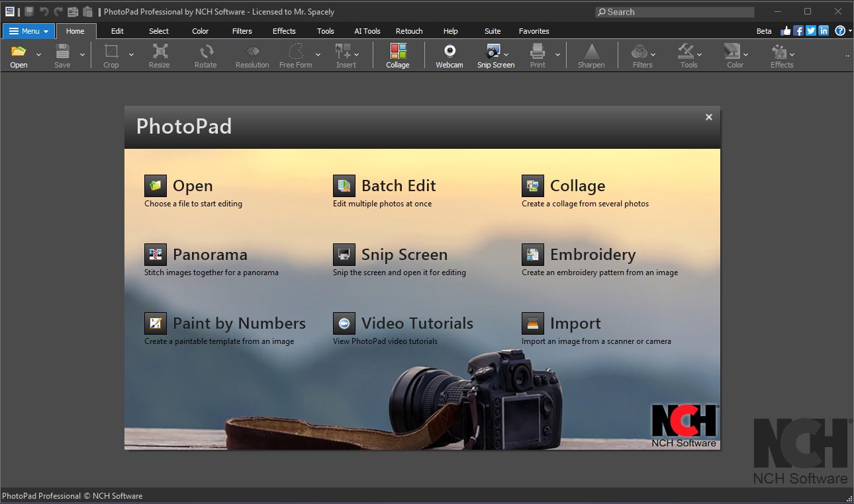
Task: Click the redo arrow in title bar
Action: coord(58,11)
